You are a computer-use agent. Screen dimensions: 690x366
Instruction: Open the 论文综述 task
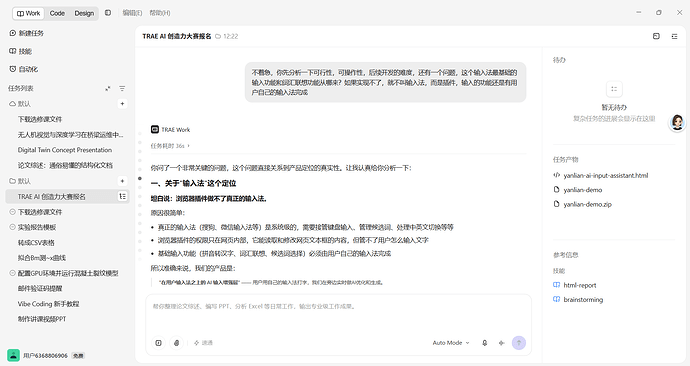click(x=65, y=165)
